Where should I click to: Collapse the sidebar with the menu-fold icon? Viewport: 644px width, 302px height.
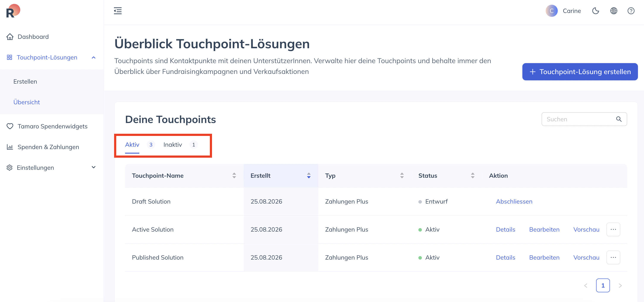click(x=118, y=11)
